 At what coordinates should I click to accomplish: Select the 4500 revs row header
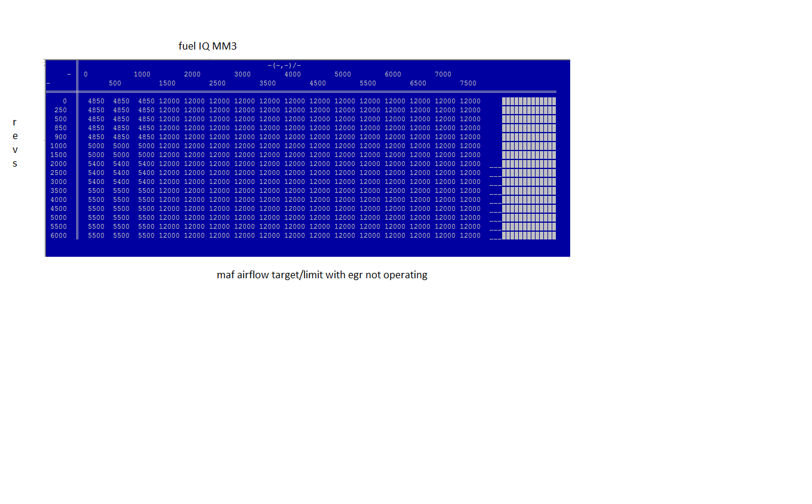[x=59, y=209]
